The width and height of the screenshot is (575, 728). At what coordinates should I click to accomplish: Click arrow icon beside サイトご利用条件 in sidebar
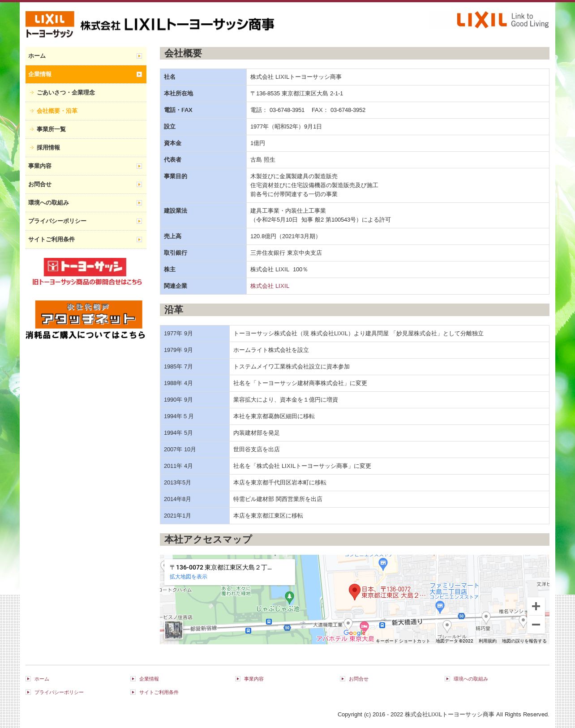tap(139, 240)
